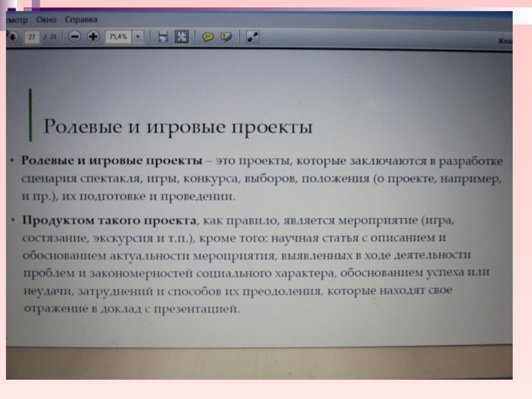This screenshot has height=399, width=532.
Task: Click the comments panel label at right
Action: [508, 41]
